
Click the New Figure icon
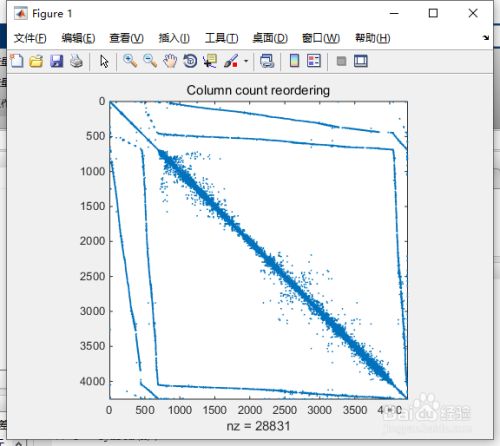coord(17,61)
